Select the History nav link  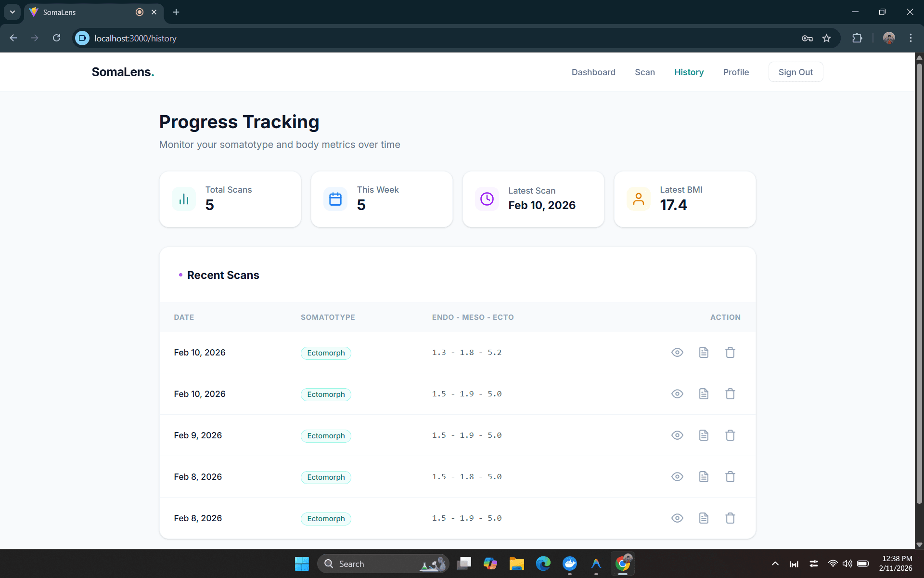pos(689,72)
